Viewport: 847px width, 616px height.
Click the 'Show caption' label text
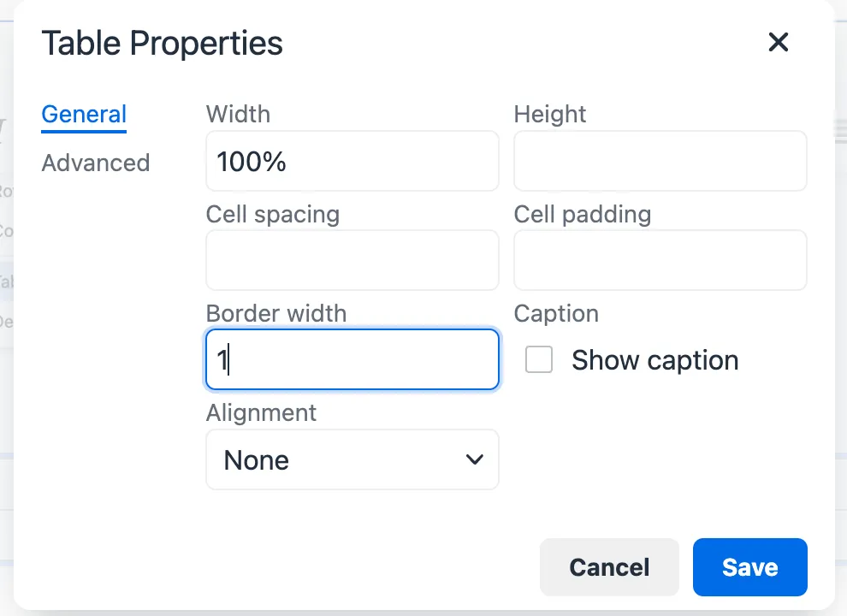(x=654, y=360)
